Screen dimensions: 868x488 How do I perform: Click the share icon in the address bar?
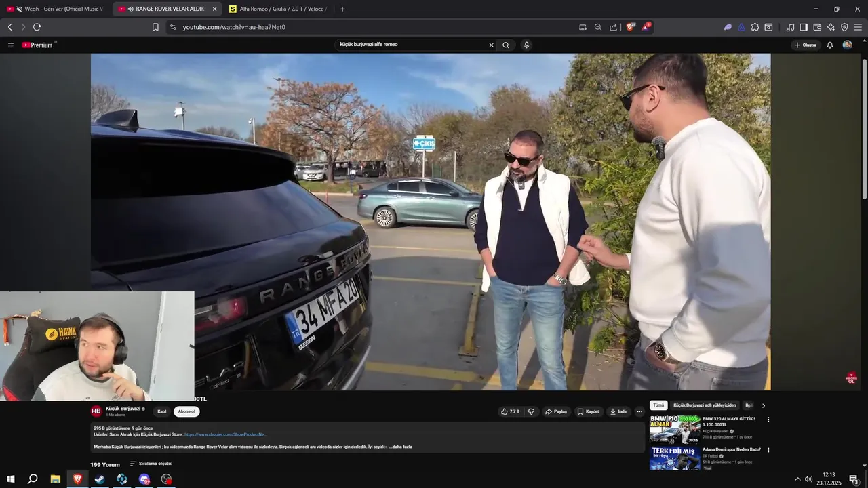point(614,27)
